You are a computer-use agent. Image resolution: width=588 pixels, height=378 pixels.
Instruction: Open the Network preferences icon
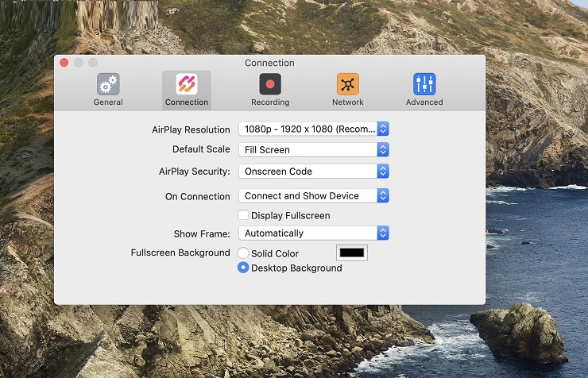point(347,84)
